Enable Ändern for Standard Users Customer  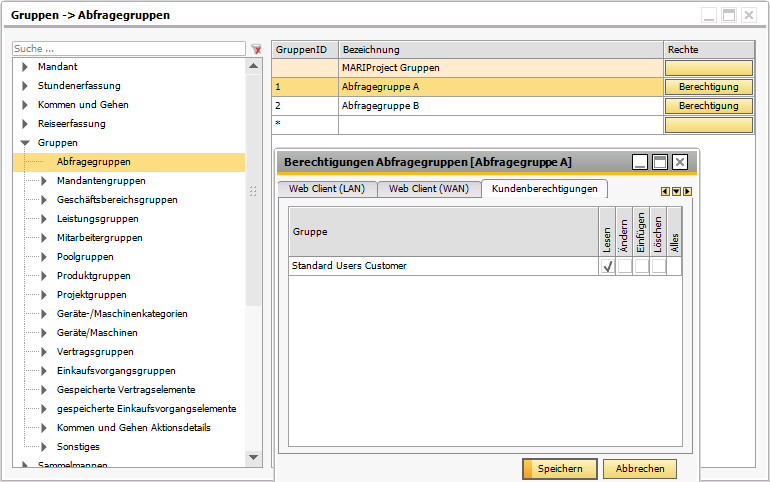624,267
